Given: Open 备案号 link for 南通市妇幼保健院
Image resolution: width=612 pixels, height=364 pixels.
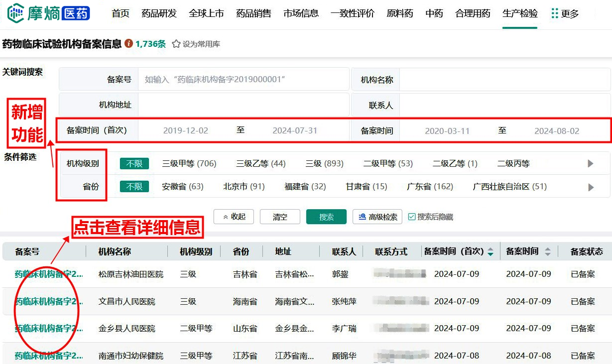Looking at the screenshot, I should pos(49,356).
